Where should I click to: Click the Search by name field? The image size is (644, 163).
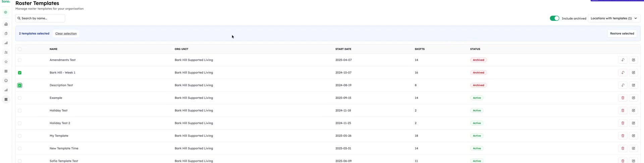[x=40, y=18]
